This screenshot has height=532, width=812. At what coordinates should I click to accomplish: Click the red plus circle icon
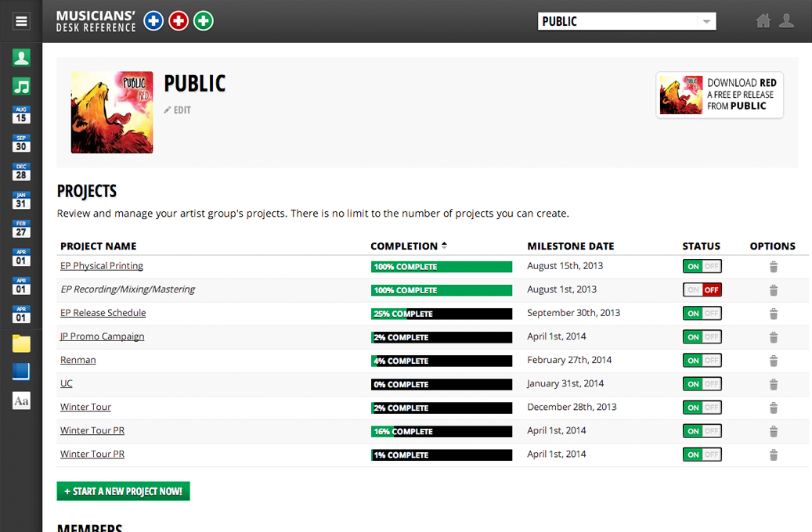[179, 21]
